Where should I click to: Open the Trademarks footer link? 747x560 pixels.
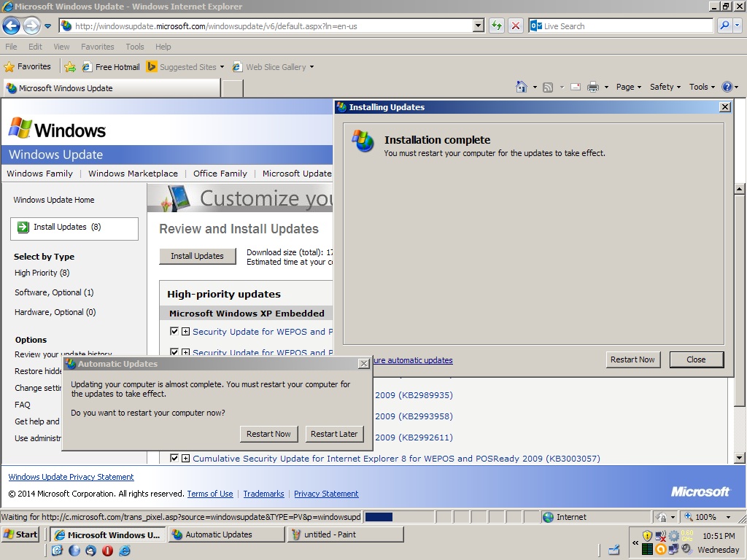point(263,494)
